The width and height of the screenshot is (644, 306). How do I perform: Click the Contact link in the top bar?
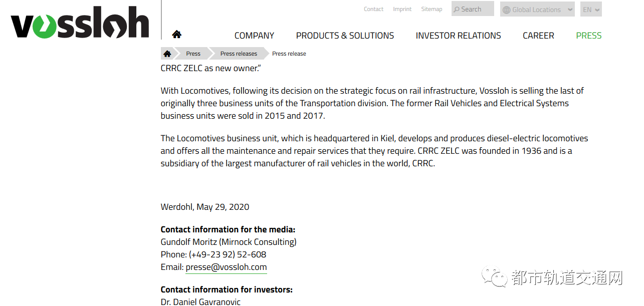click(373, 9)
